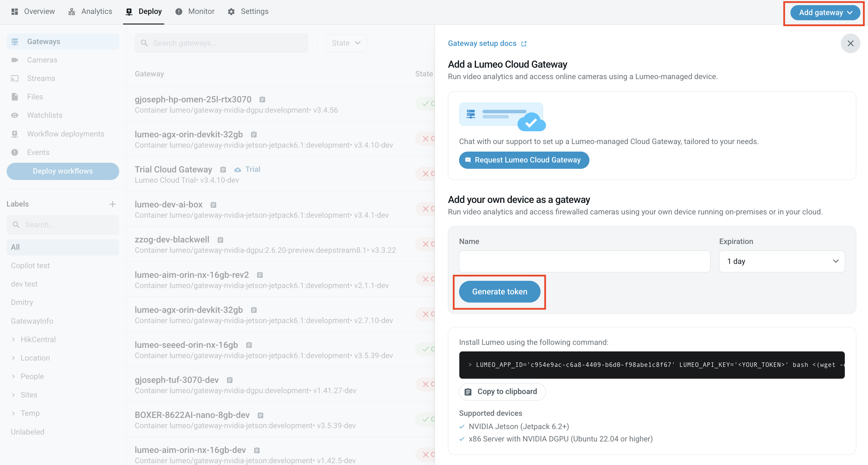Copy install command to clipboard
The width and height of the screenshot is (868, 465).
502,392
